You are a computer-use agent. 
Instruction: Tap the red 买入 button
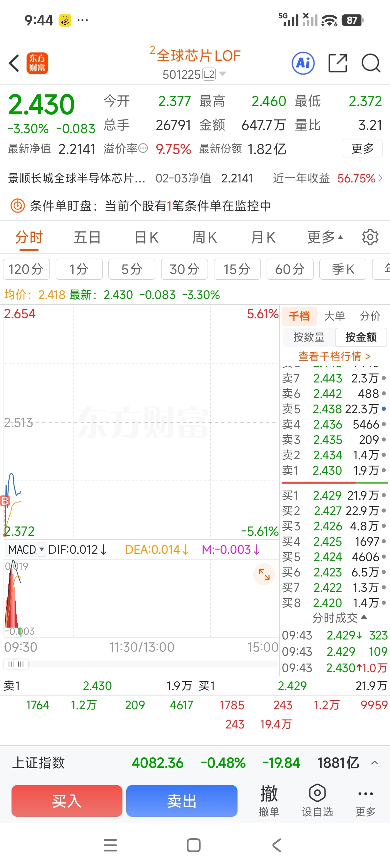point(66,800)
